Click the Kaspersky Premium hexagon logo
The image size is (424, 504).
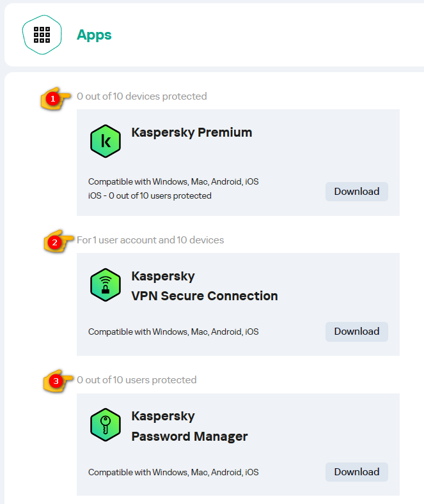coord(106,141)
